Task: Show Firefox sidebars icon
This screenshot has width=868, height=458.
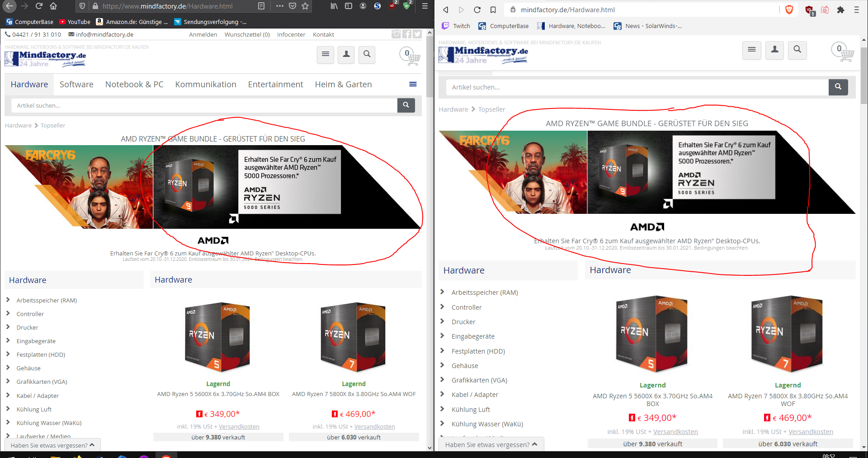Action: pos(349,6)
